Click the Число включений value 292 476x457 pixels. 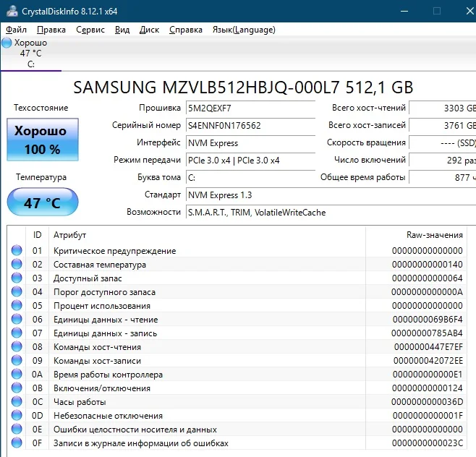[443, 160]
